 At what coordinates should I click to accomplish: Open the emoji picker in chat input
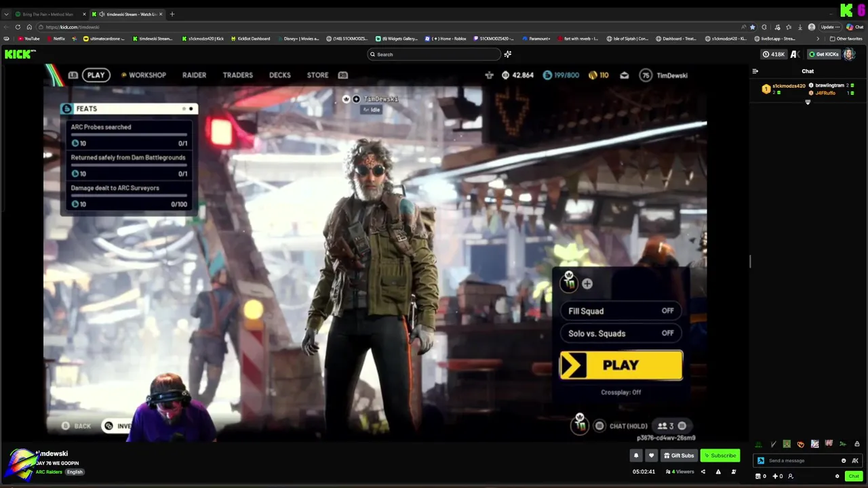point(844,461)
